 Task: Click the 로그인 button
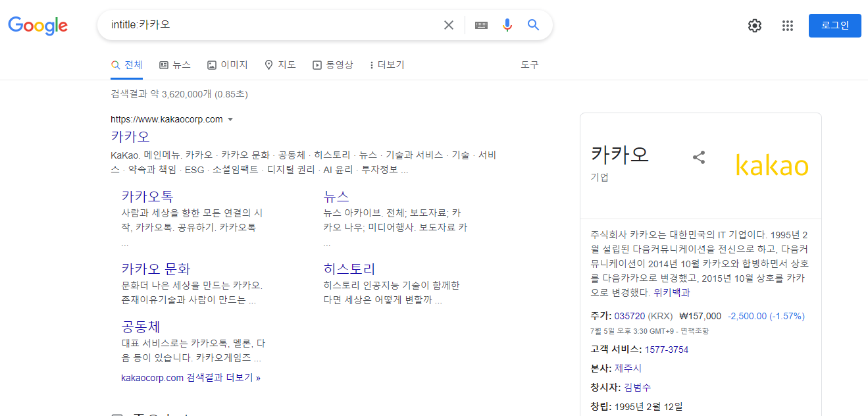point(835,26)
